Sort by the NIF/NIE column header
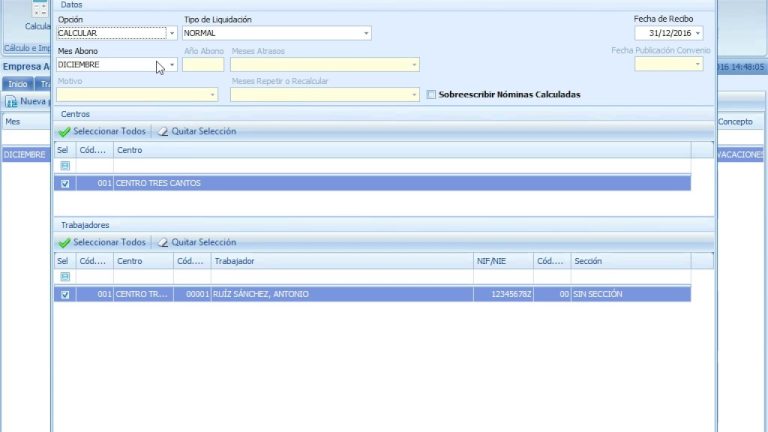The width and height of the screenshot is (768, 432). 502,261
